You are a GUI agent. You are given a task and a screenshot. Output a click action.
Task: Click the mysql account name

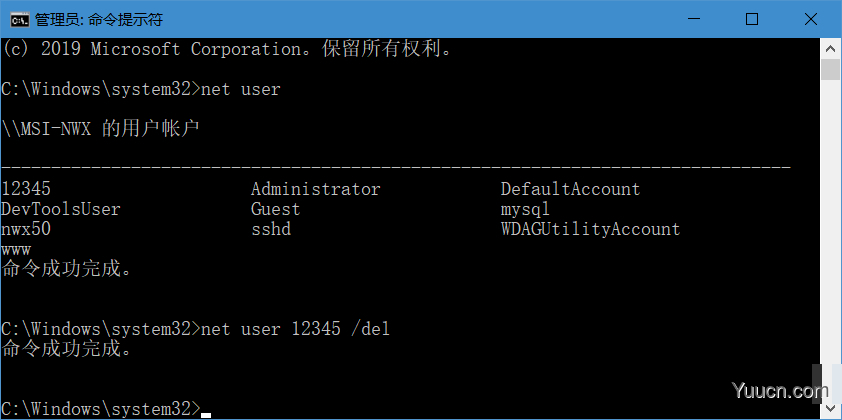click(525, 209)
